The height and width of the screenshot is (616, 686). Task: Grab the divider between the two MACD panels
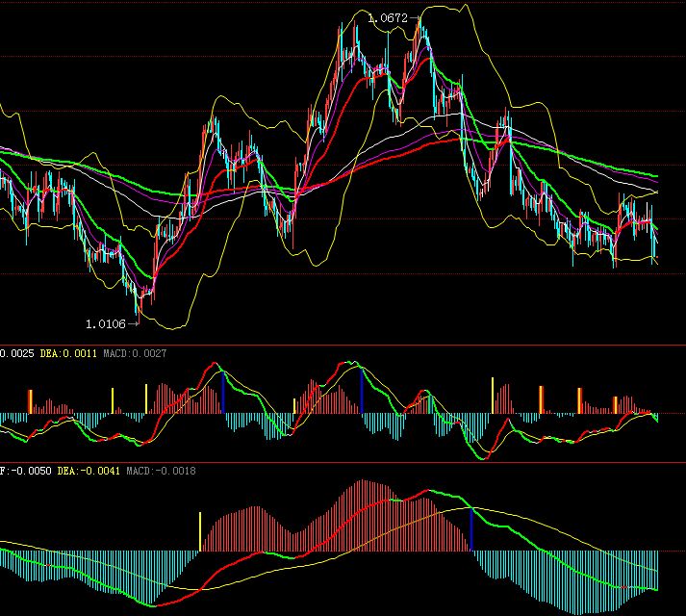point(343,462)
